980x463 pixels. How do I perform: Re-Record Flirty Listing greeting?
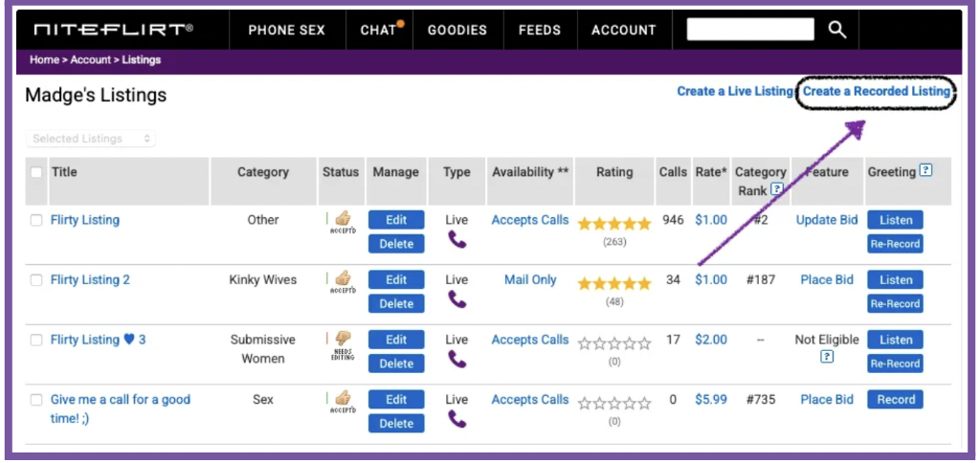[895, 244]
